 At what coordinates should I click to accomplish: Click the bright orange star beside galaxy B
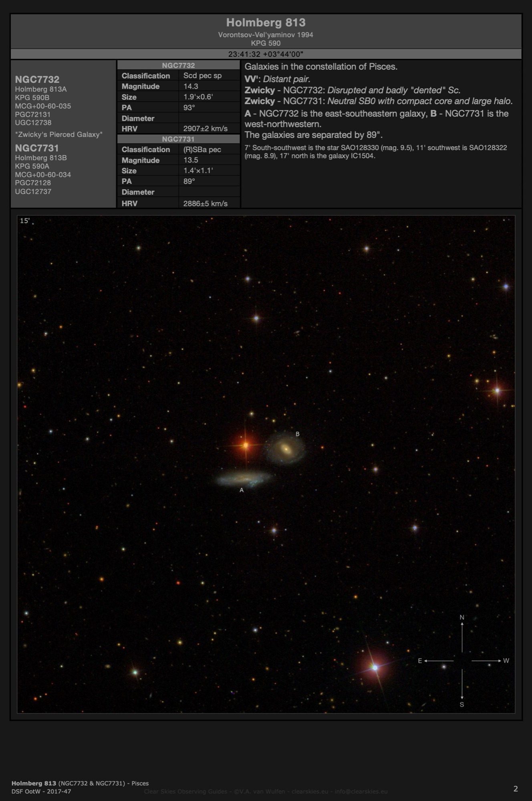pos(245,445)
